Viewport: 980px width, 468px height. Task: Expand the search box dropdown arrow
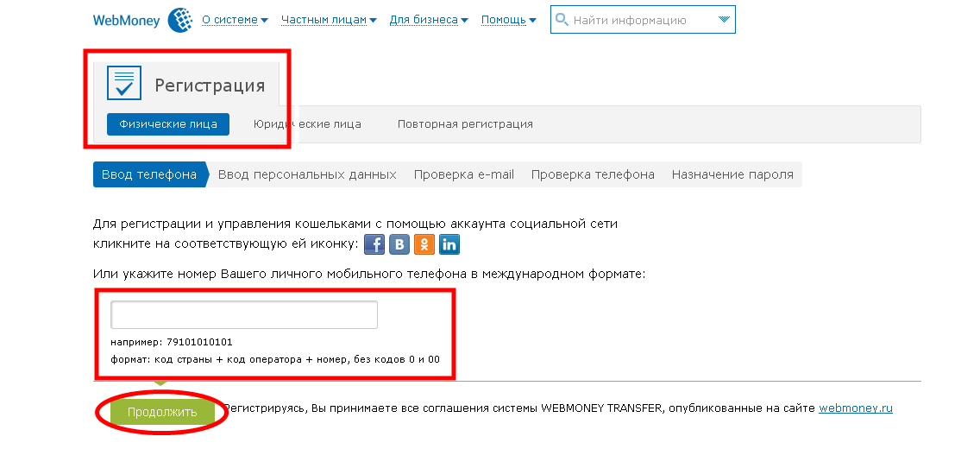click(x=724, y=19)
